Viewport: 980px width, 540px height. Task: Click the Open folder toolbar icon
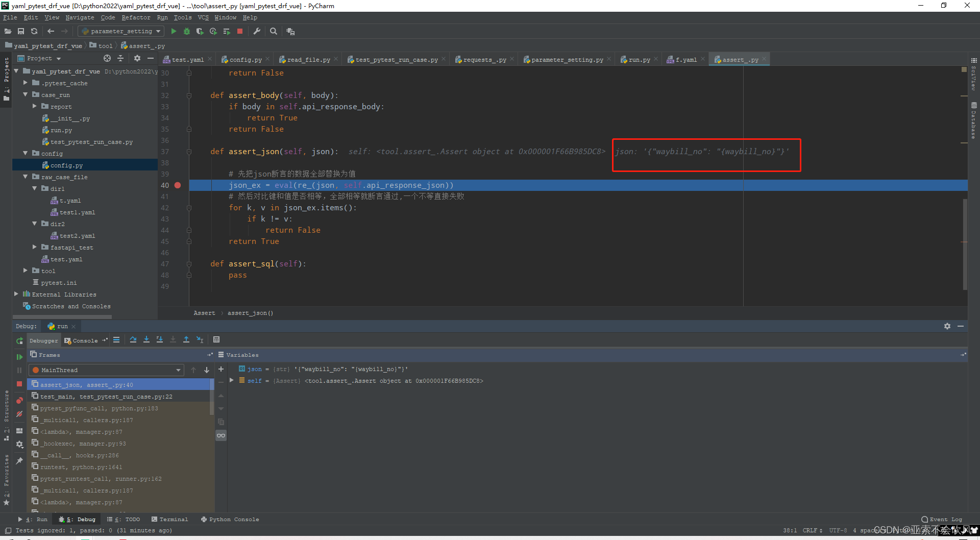[x=8, y=31]
